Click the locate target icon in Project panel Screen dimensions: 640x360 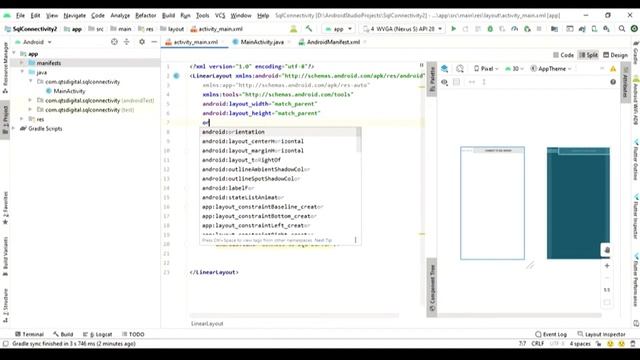coord(114,42)
